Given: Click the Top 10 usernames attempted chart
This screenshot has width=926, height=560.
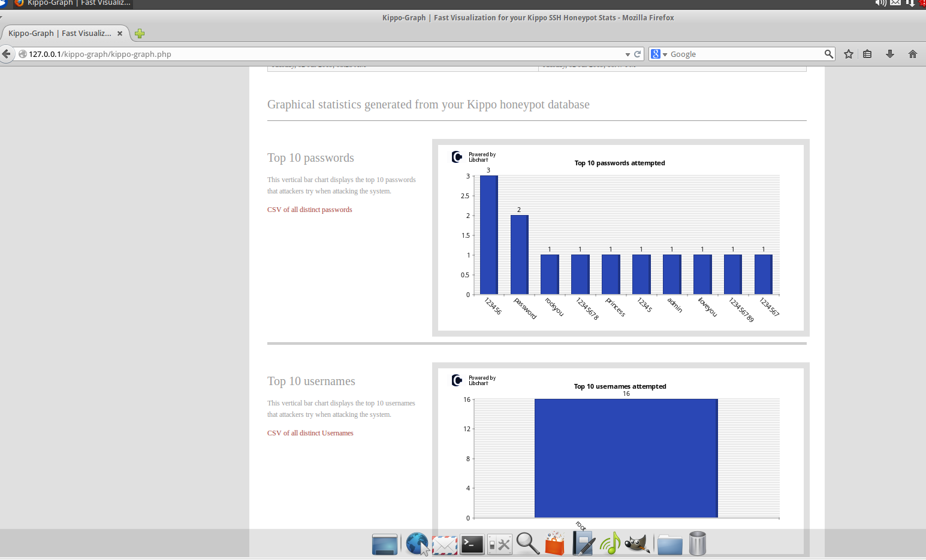Looking at the screenshot, I should click(621, 460).
